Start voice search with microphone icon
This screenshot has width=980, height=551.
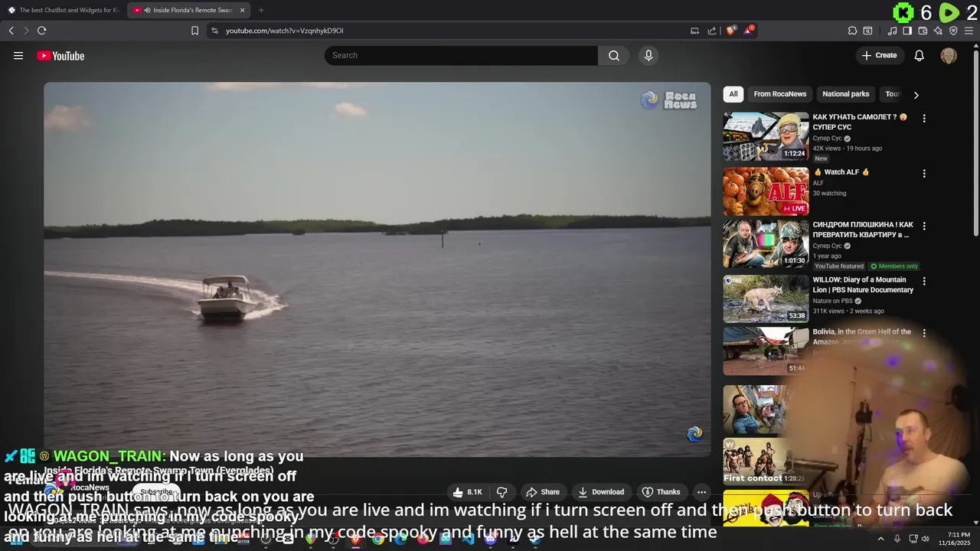click(x=648, y=55)
